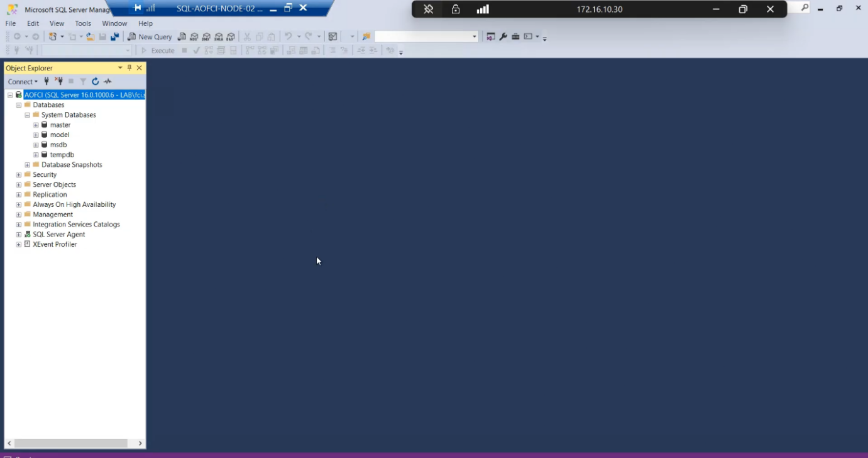The height and width of the screenshot is (458, 868).
Task: Open the Edit menu
Action: [x=33, y=23]
